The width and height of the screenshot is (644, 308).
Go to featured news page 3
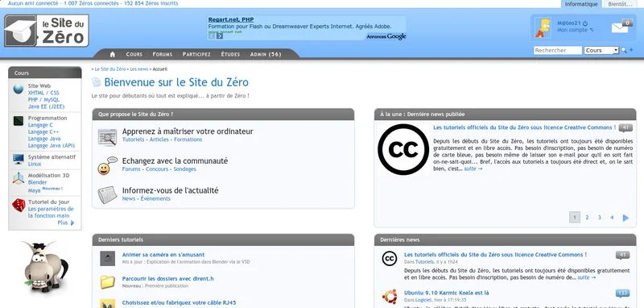[600, 218]
